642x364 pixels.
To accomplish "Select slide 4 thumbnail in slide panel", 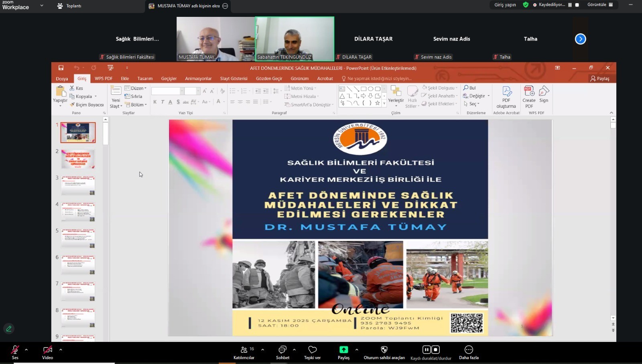I will tap(78, 211).
